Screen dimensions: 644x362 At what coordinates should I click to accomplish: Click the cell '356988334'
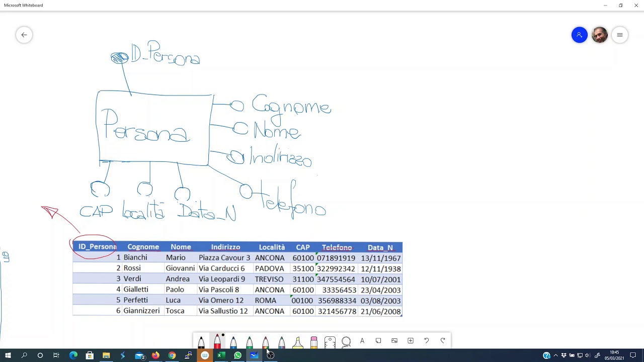point(337,301)
